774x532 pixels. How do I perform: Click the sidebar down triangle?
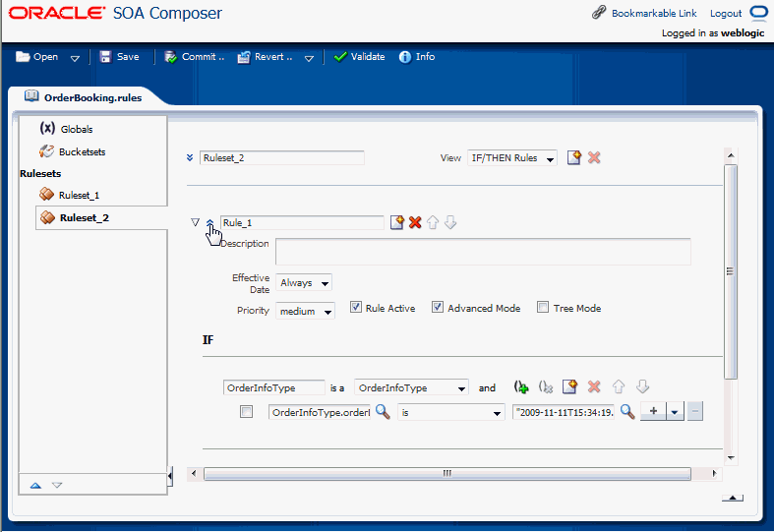[x=57, y=485]
